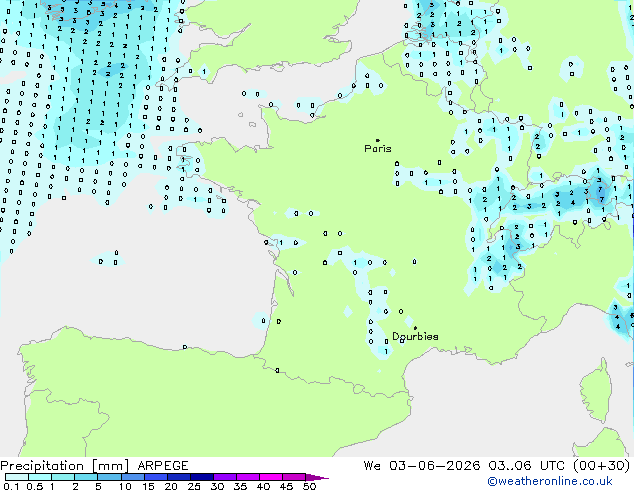The height and width of the screenshot is (490, 634).
Task: Select the black dot marking Paris
Action: click(378, 140)
